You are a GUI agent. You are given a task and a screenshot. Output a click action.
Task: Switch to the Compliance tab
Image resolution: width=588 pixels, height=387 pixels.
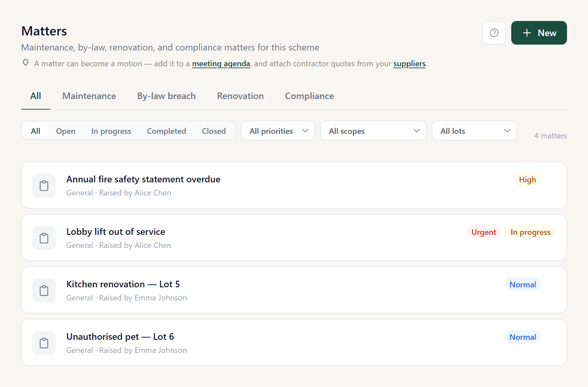click(x=309, y=96)
